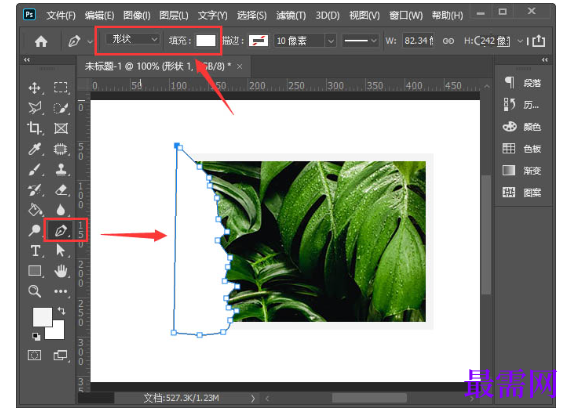Image resolution: width=576 pixels, height=415 pixels.
Task: Open the 段落 Paragraph panel
Action: (x=522, y=83)
